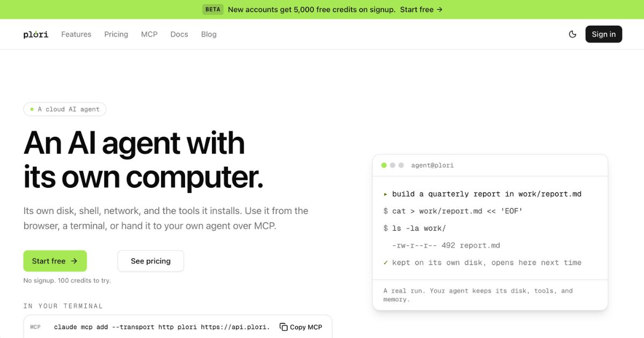This screenshot has width=644, height=338.
Task: Click the BETA badge in the banner
Action: (x=213, y=10)
